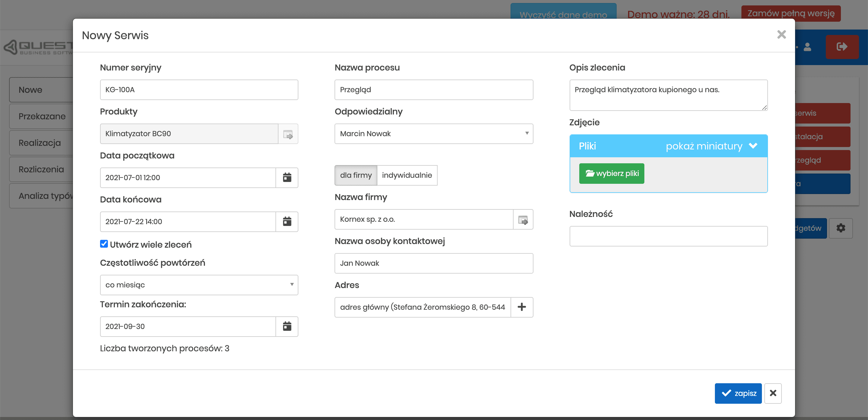Click Data końcowa date field
Screen dimensions: 868x420
pos(188,222)
